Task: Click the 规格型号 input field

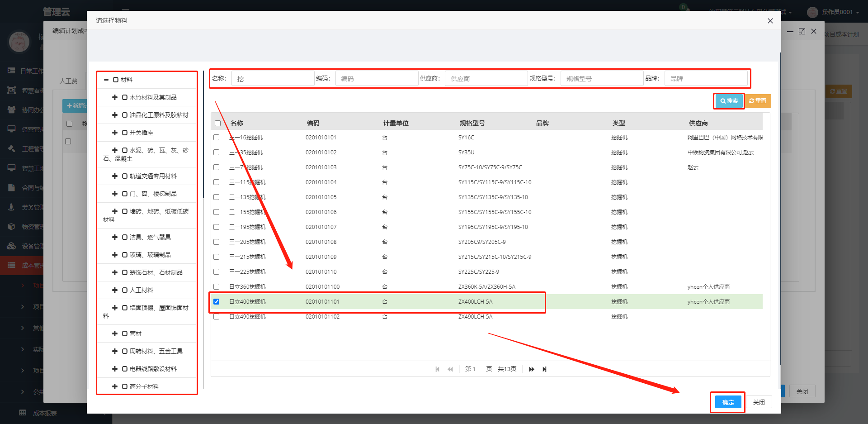Action: (x=602, y=79)
